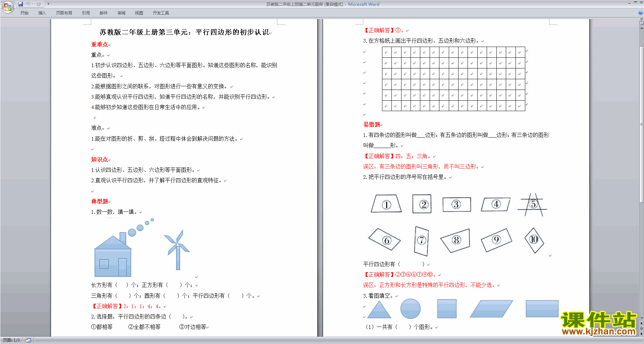Click the 页面: 1/3 status indicator

11,340
